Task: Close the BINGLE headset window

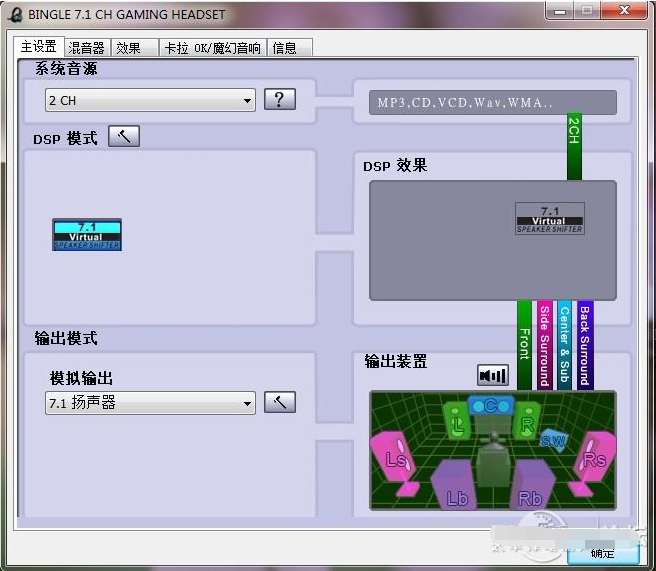Action: pos(624,10)
